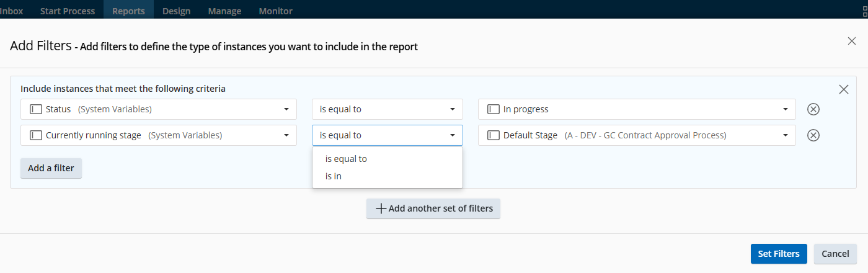Click the plus icon for another filter set
Screen dimensions: 868x273
click(x=381, y=208)
